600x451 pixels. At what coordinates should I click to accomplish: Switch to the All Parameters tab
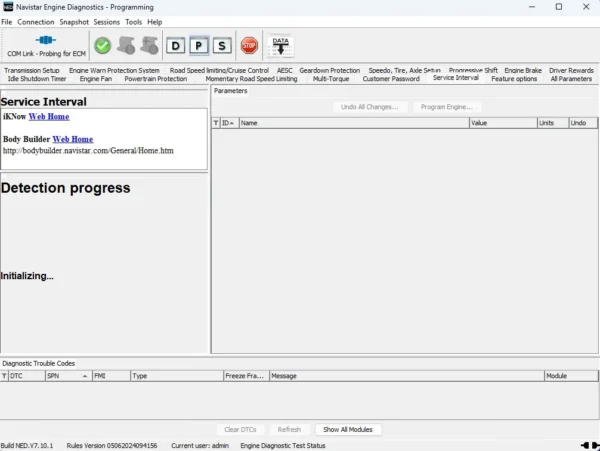(571, 79)
